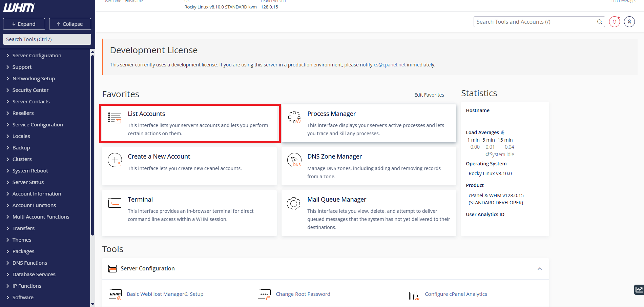
Task: Click the WHM logo
Action: (x=19, y=7)
